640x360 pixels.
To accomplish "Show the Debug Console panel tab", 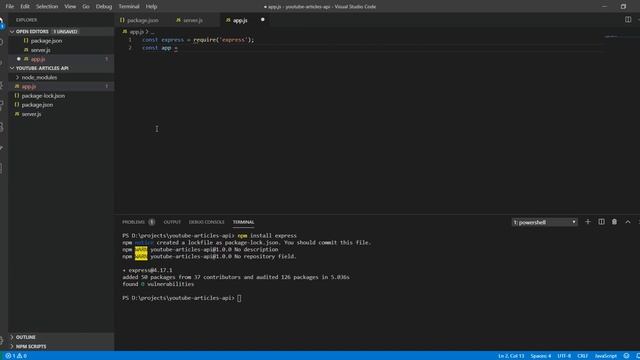I will click(207, 222).
